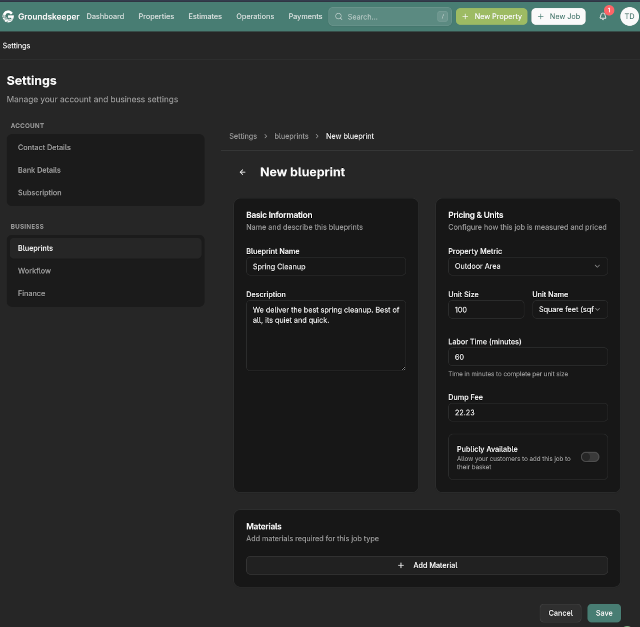
Task: Click the back arrow beside New blueprint
Action: pyautogui.click(x=242, y=172)
